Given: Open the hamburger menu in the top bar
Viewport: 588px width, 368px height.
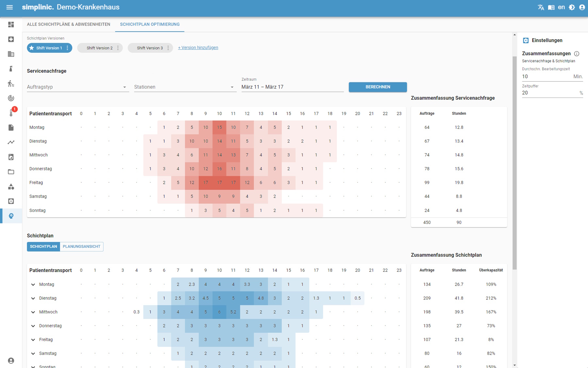Looking at the screenshot, I should point(9,7).
